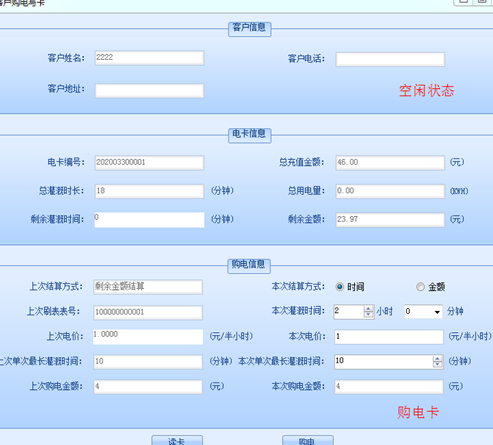Click the 上次购电金额 field

(x=148, y=387)
